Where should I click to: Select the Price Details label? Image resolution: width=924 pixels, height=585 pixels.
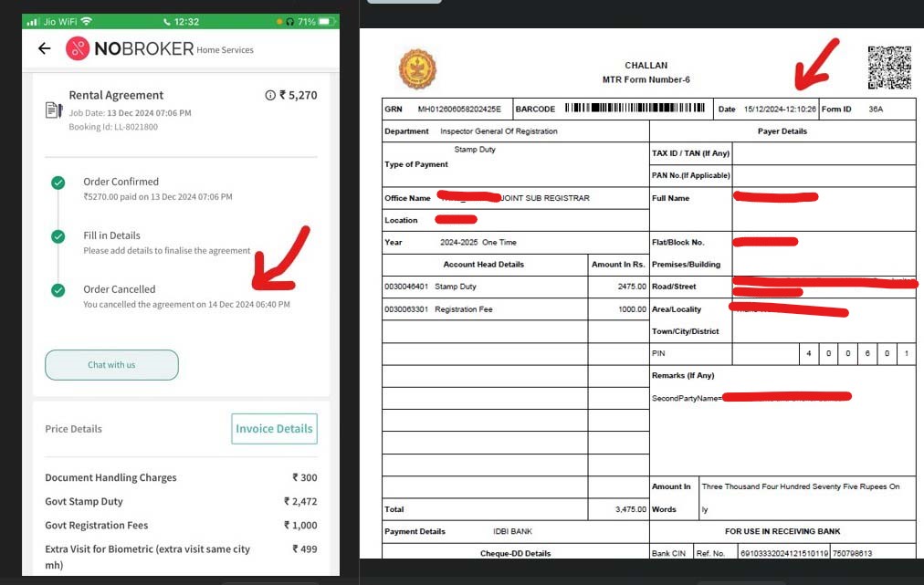tap(74, 429)
